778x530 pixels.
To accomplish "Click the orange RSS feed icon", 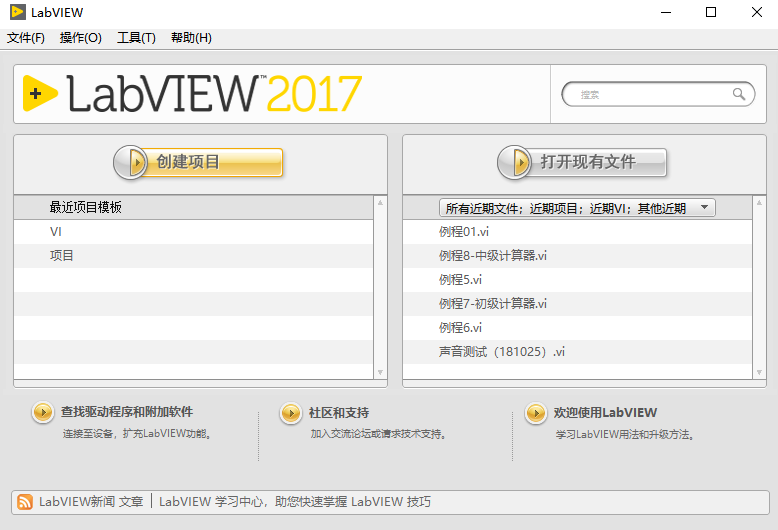I will point(25,502).
